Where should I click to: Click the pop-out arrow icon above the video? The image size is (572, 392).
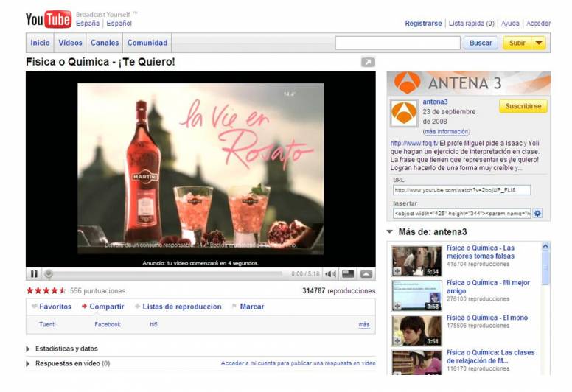[368, 63]
